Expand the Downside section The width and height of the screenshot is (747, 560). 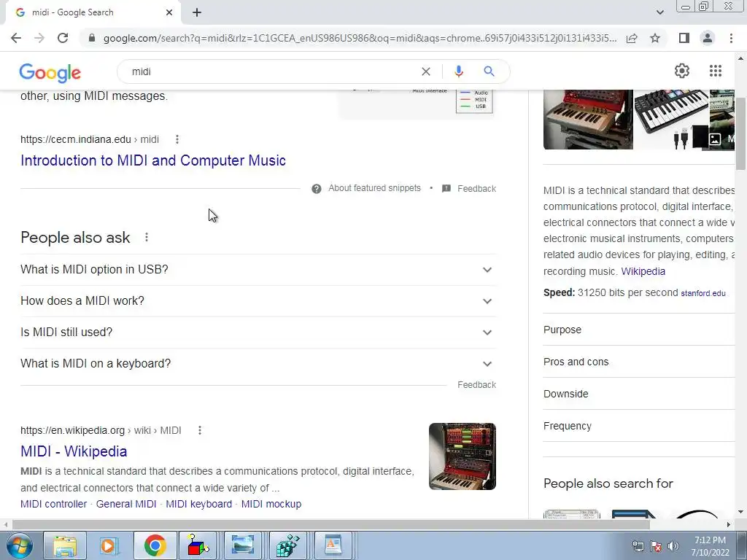click(639, 394)
